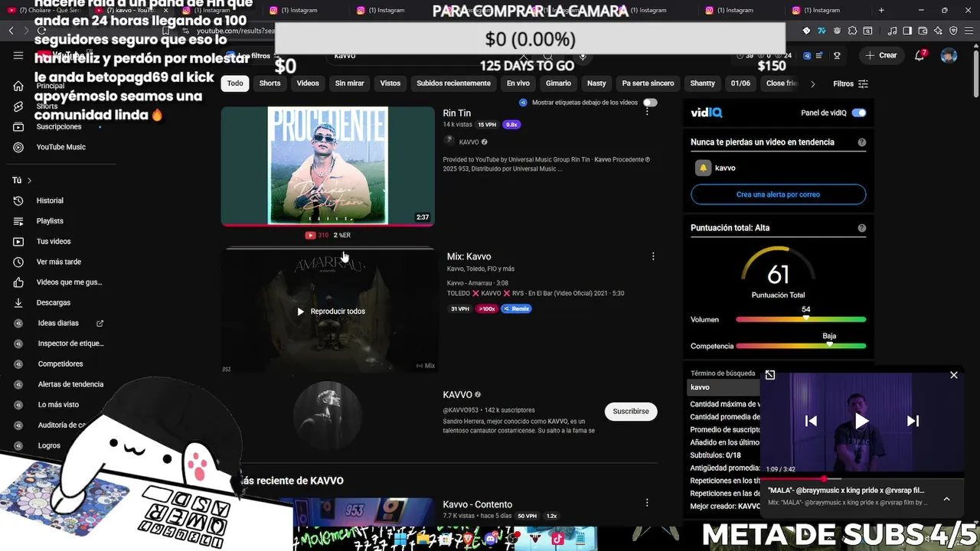This screenshot has height=551, width=980.
Task: Open the YouTube hamburger guide menu
Action: pyautogui.click(x=18, y=55)
